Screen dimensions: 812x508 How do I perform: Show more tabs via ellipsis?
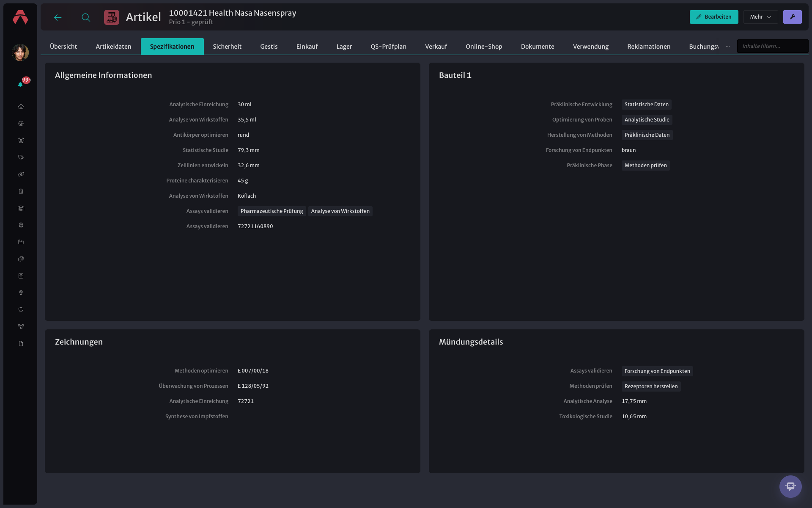click(727, 46)
